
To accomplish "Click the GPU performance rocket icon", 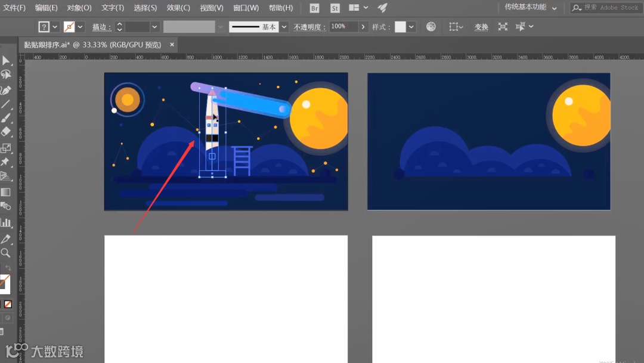I will coord(382,7).
